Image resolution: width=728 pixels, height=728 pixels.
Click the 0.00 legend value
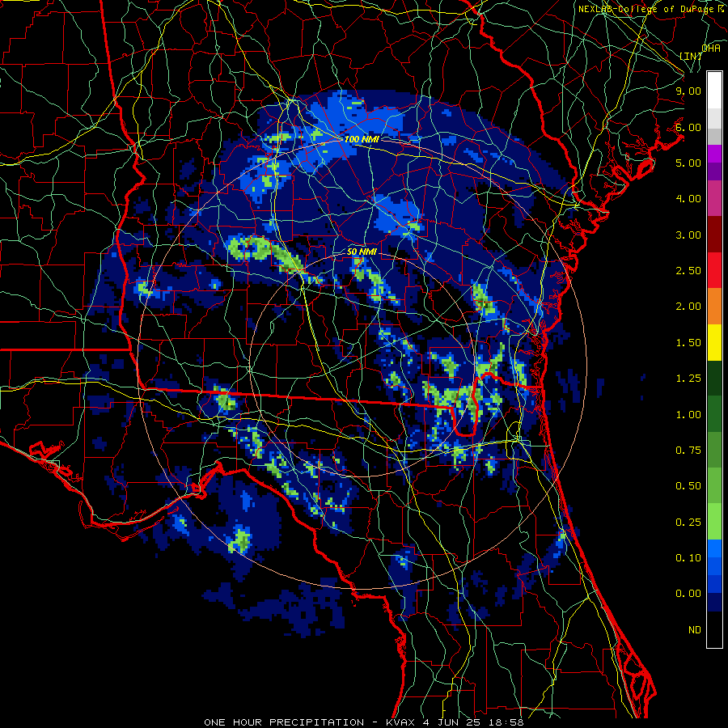point(688,594)
